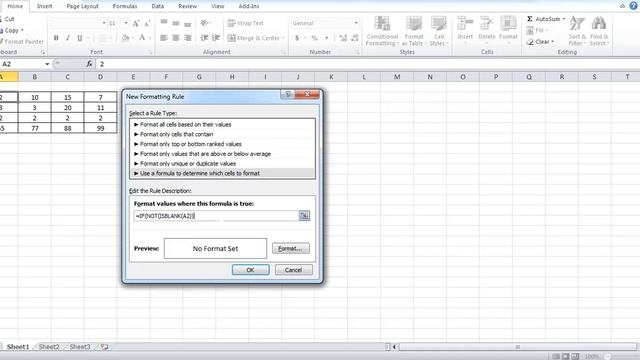This screenshot has height=360, width=640.
Task: Open the General number format dropdown
Action: point(356,23)
